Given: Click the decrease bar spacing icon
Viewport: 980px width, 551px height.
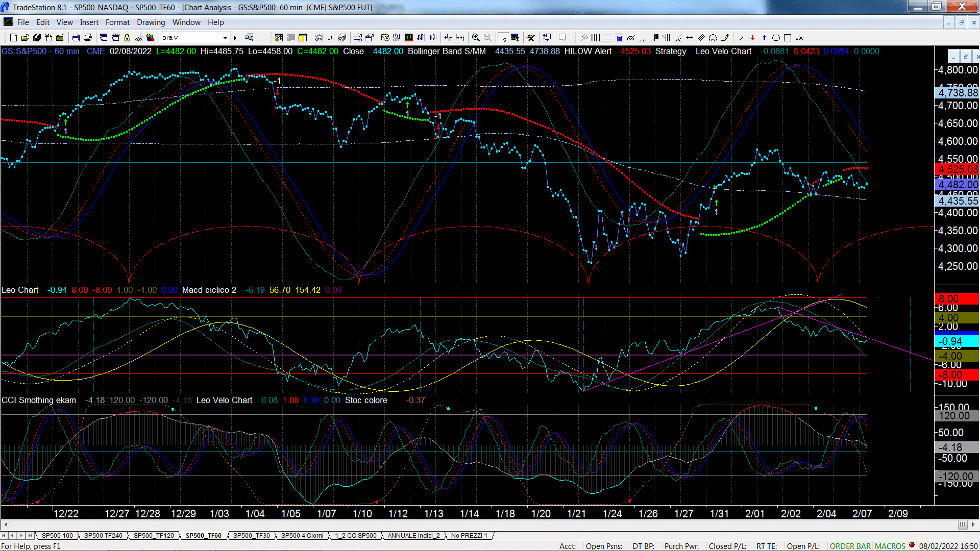Looking at the screenshot, I should 448,38.
